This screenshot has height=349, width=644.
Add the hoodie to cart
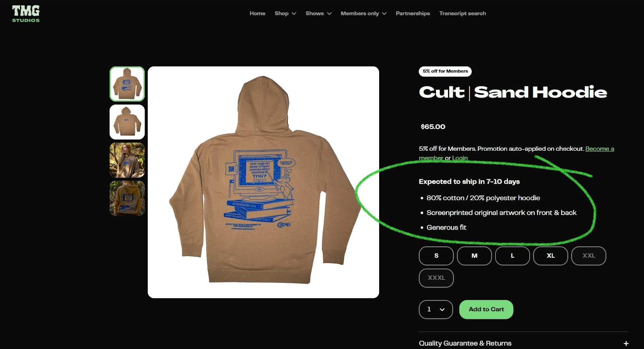486,310
